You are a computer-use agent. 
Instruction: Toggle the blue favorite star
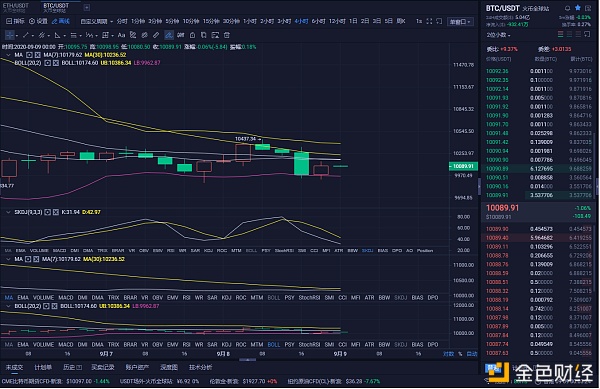coord(578,8)
